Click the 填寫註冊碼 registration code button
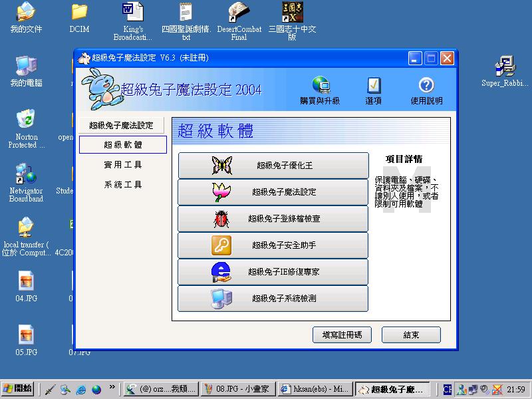This screenshot has width=532, height=399. pyautogui.click(x=342, y=335)
